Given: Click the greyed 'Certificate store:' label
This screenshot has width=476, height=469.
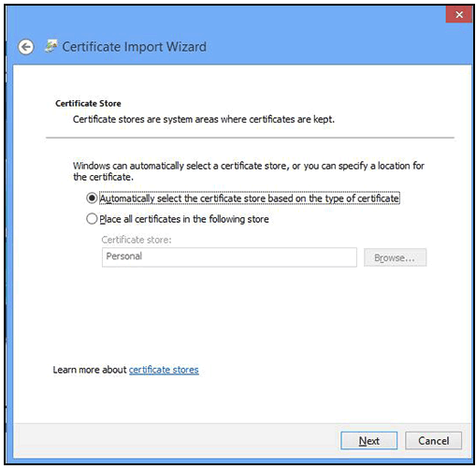Looking at the screenshot, I should click(137, 240).
